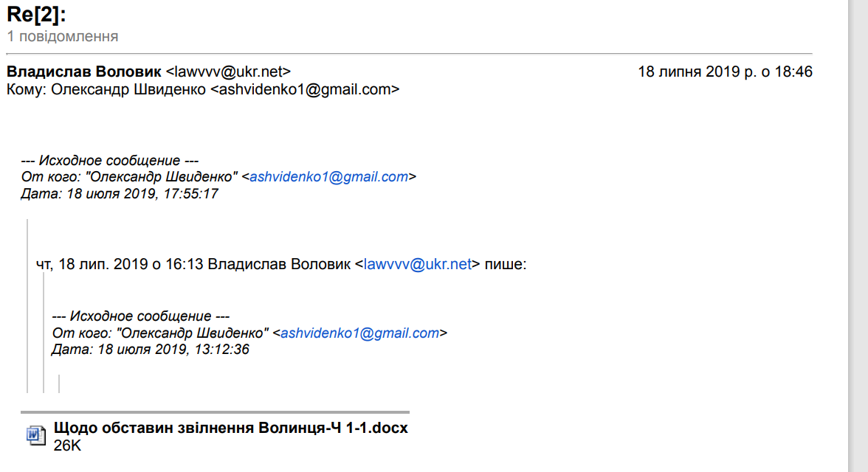Click sender address lawvvv@ukr.net in message header
This screenshot has height=472, width=868.
point(228,72)
